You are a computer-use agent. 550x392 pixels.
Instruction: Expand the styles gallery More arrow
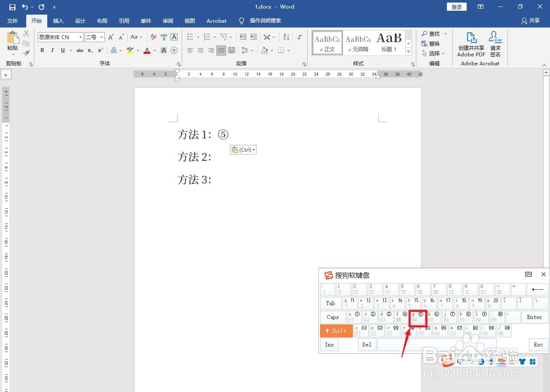coord(409,52)
